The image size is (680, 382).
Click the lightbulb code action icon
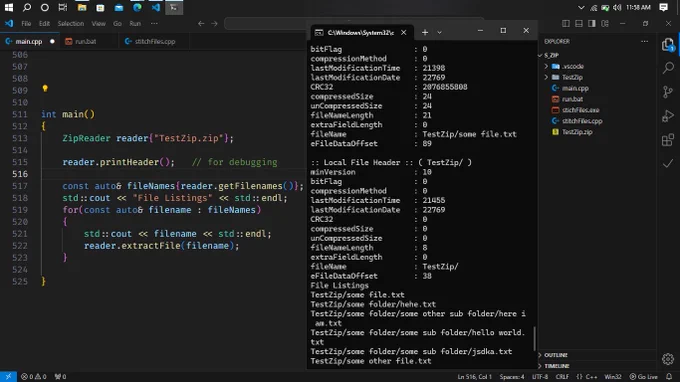point(45,88)
